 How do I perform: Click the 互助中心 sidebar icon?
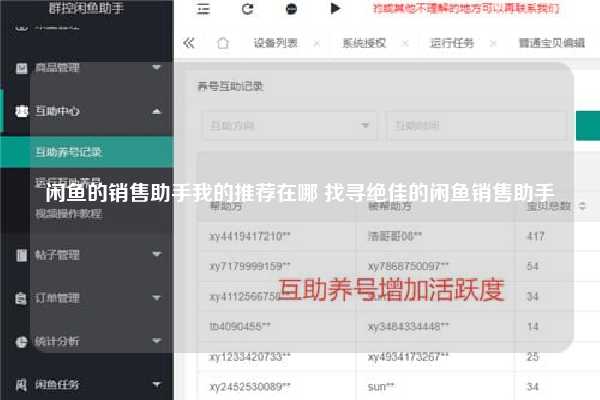[21, 111]
